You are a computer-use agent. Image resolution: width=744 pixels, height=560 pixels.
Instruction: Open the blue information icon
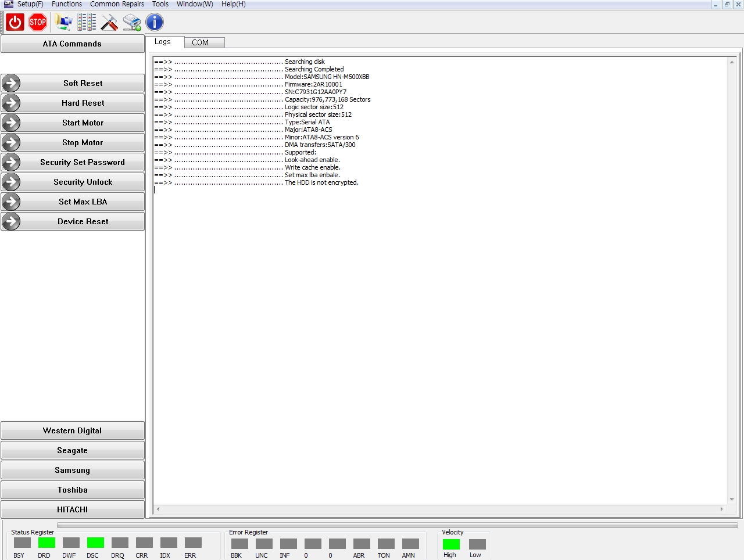coord(155,23)
